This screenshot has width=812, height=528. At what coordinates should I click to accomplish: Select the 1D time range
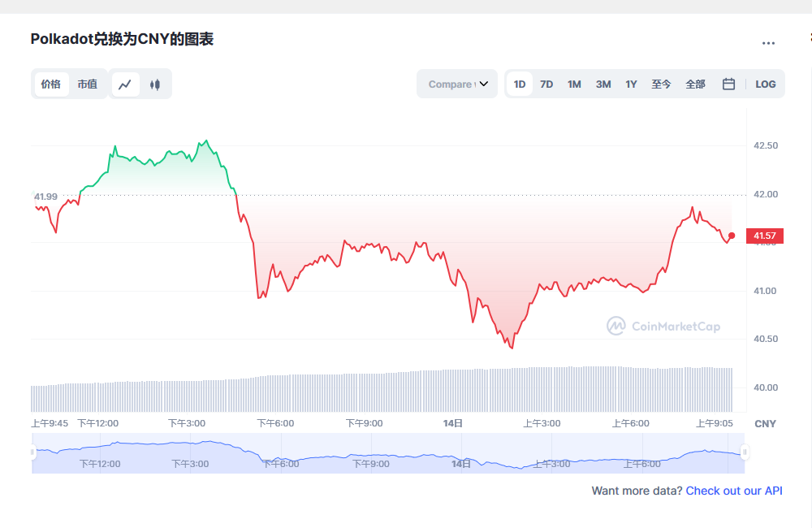pyautogui.click(x=520, y=84)
